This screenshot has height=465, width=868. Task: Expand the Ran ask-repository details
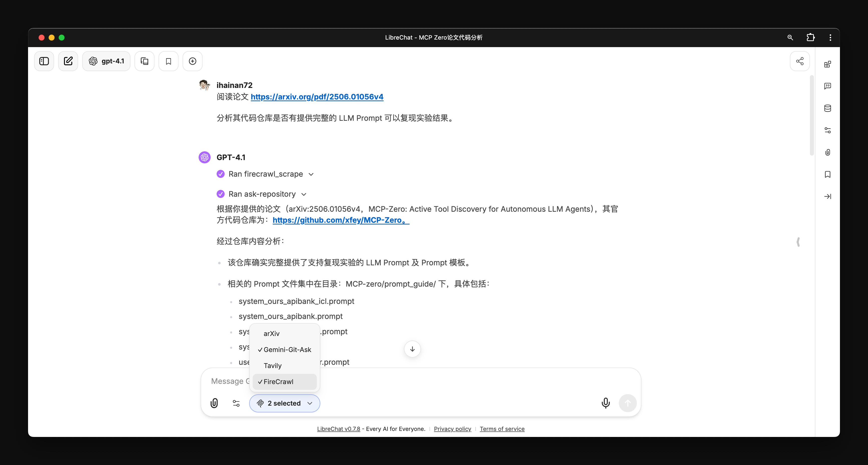coord(267,194)
